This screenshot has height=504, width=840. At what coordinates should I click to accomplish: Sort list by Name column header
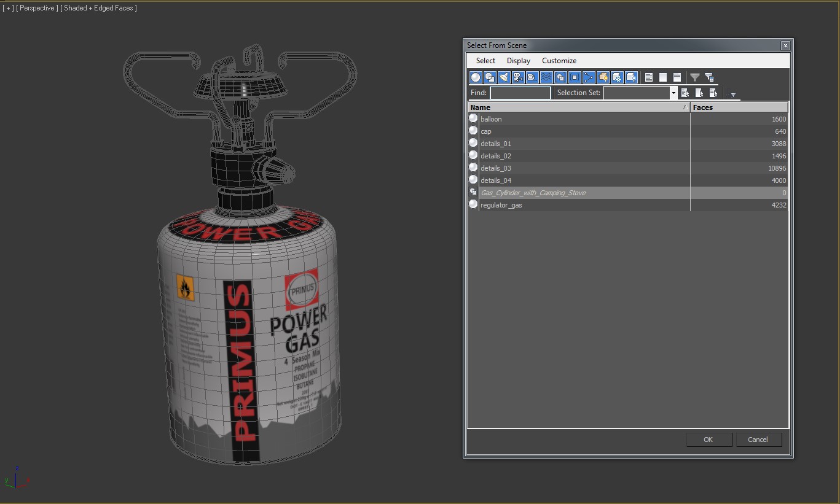[579, 107]
